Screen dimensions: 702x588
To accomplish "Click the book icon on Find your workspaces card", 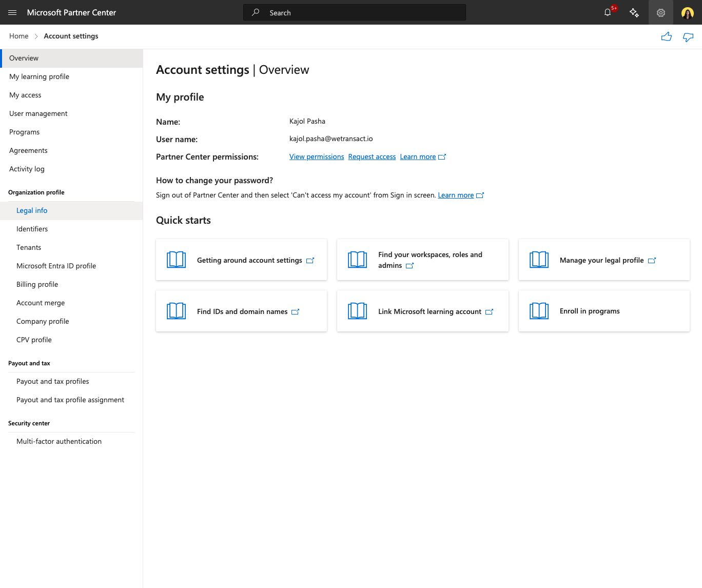I will click(x=358, y=260).
